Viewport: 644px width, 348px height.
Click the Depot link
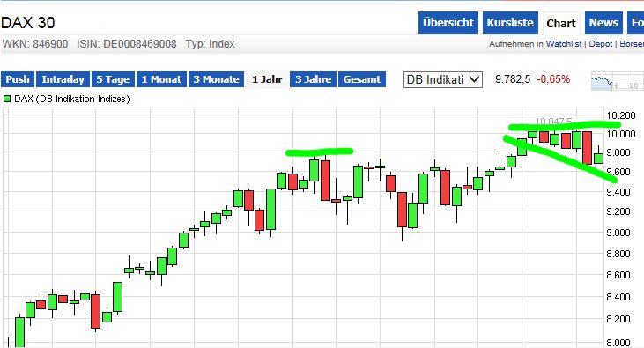pyautogui.click(x=601, y=44)
